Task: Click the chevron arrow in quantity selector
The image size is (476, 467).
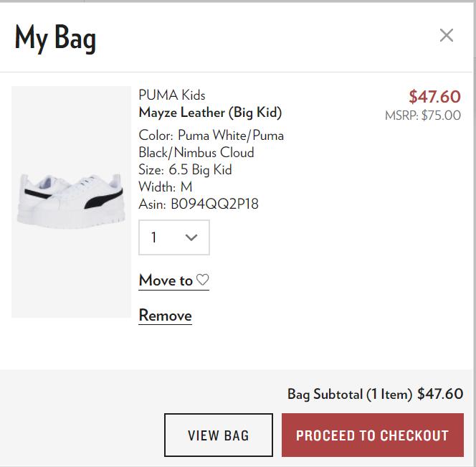Action: (191, 237)
